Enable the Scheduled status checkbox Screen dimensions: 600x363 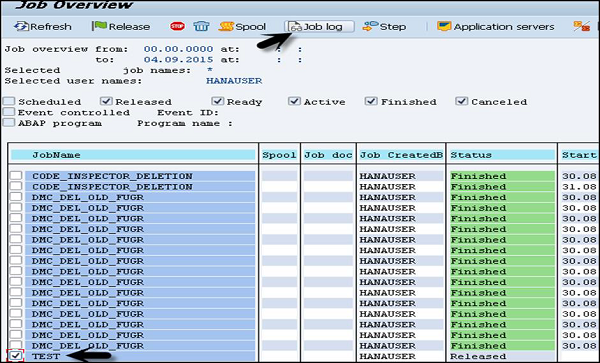9,101
